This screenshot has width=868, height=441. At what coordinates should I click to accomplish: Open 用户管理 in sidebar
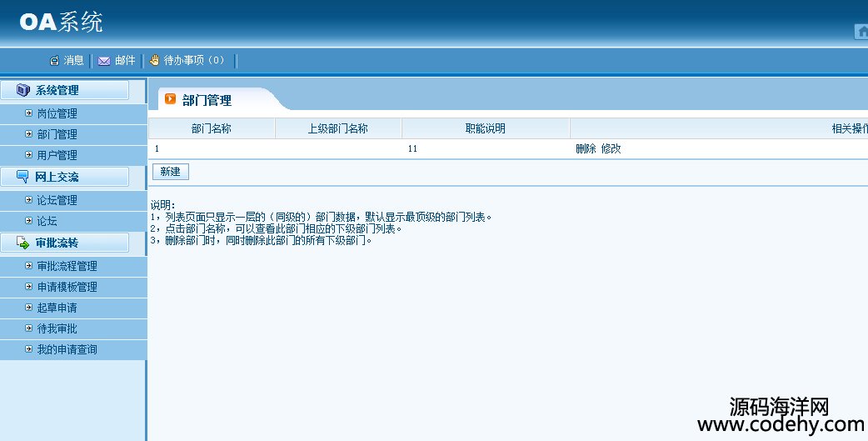(x=57, y=155)
